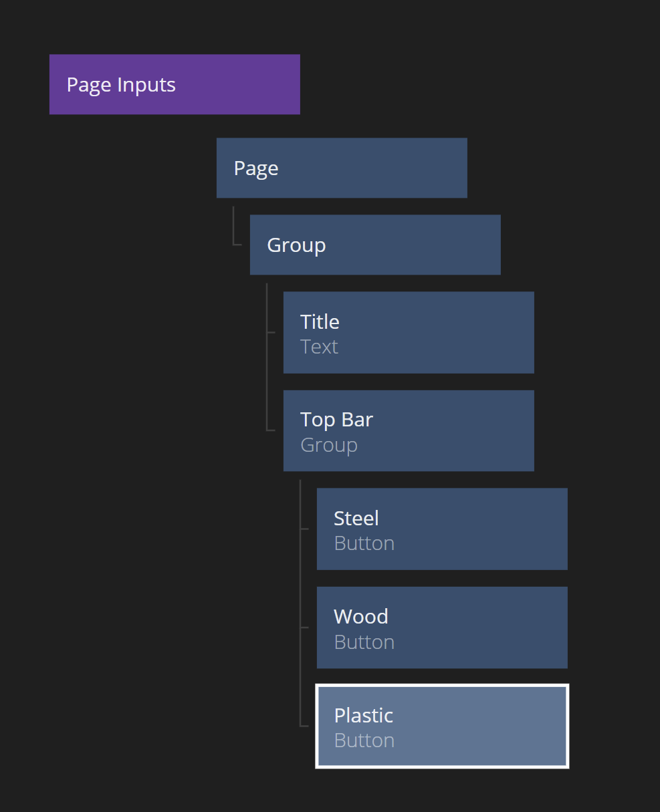Click the "Group" type label under Top Bar
This screenshot has width=660, height=812.
point(328,445)
